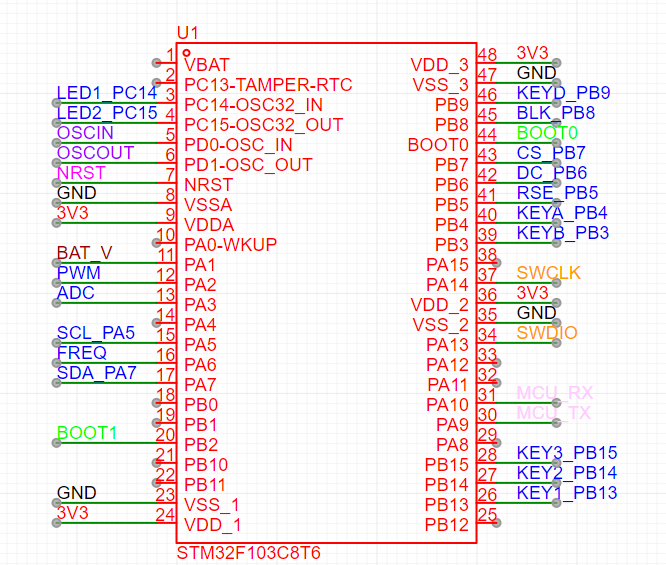666x565 pixels.
Task: Select the VSS_2 pin name
Action: point(440,325)
